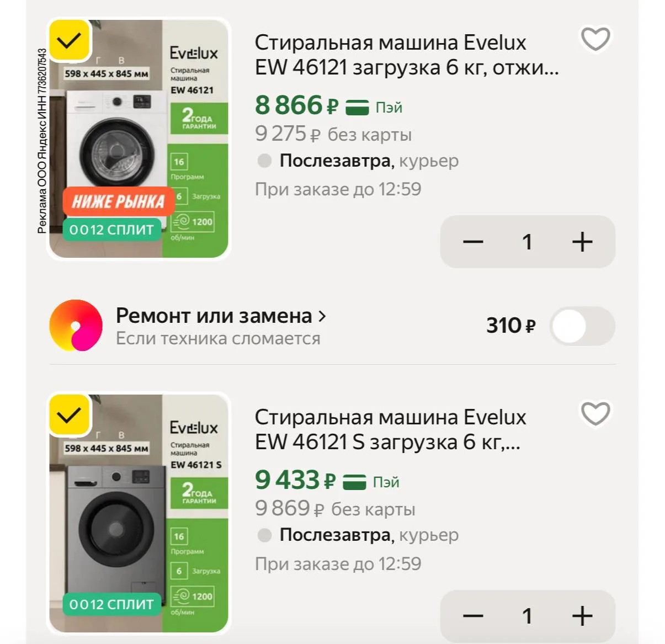Decrease quantity of Evelux EW 46121
This screenshot has height=644, width=665.
pos(473,242)
